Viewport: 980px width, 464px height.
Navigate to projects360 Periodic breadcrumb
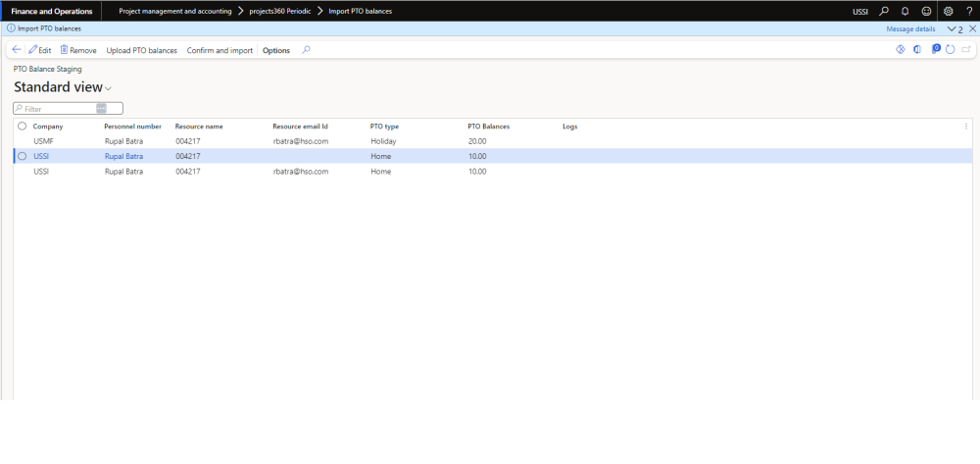click(x=280, y=11)
